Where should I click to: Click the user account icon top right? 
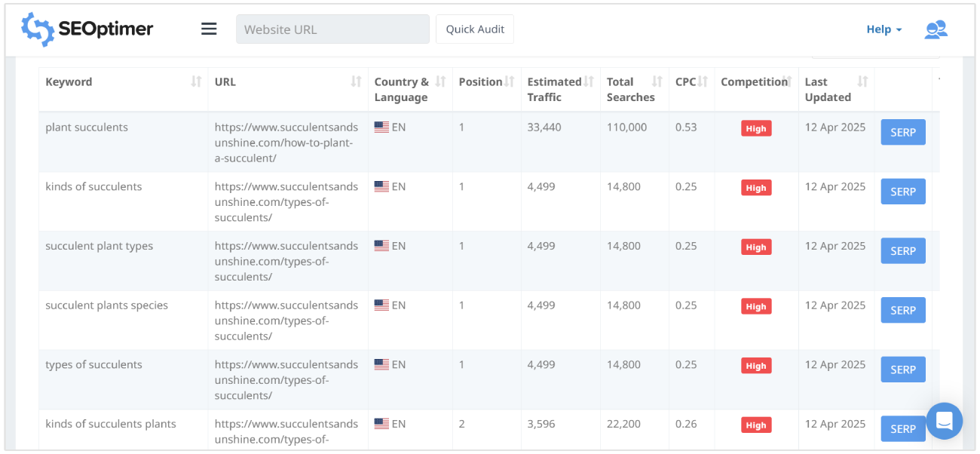tap(936, 29)
